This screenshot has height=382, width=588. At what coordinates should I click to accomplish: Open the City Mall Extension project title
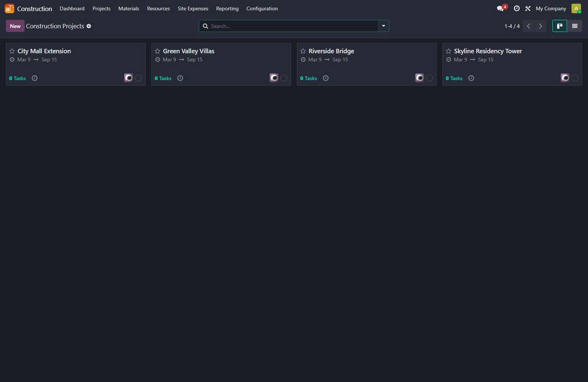(44, 51)
